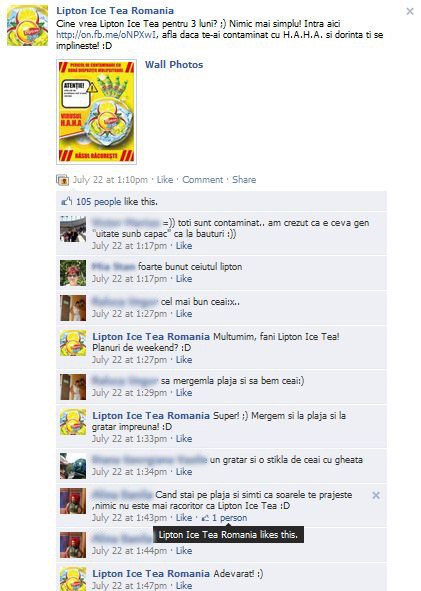This screenshot has height=591, width=421.
Task: Click Comment under the main post
Action: [x=203, y=179]
